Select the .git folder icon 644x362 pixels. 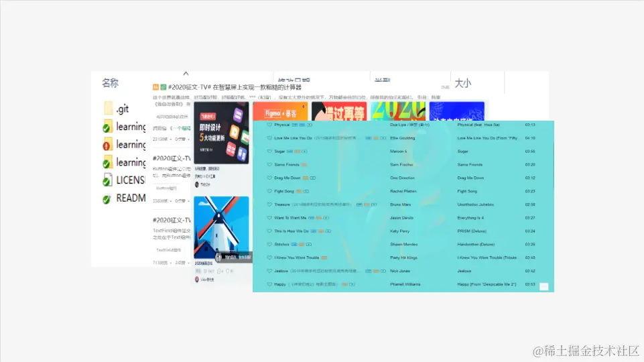108,109
